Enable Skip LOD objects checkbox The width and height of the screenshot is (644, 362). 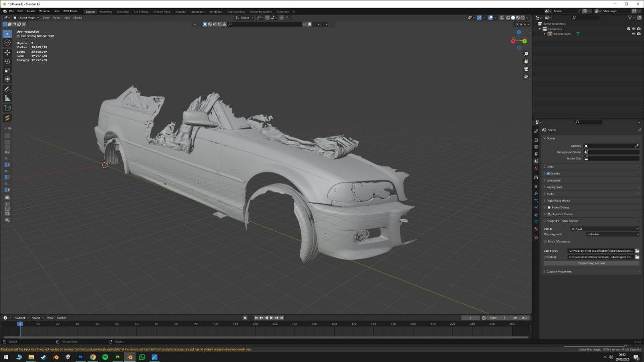[x=545, y=241]
